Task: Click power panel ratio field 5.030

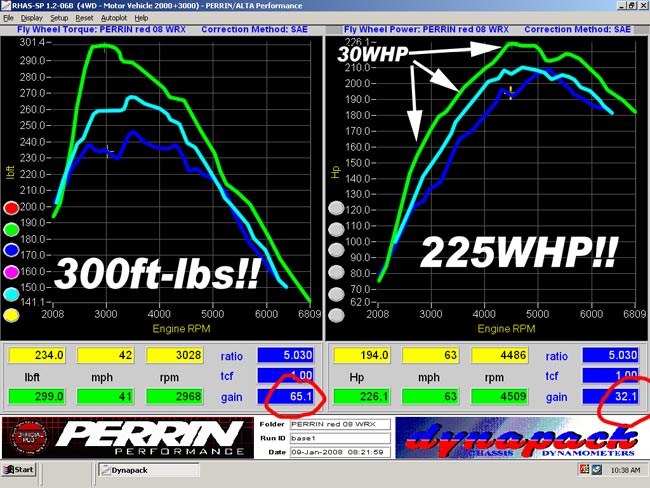Action: (611, 355)
